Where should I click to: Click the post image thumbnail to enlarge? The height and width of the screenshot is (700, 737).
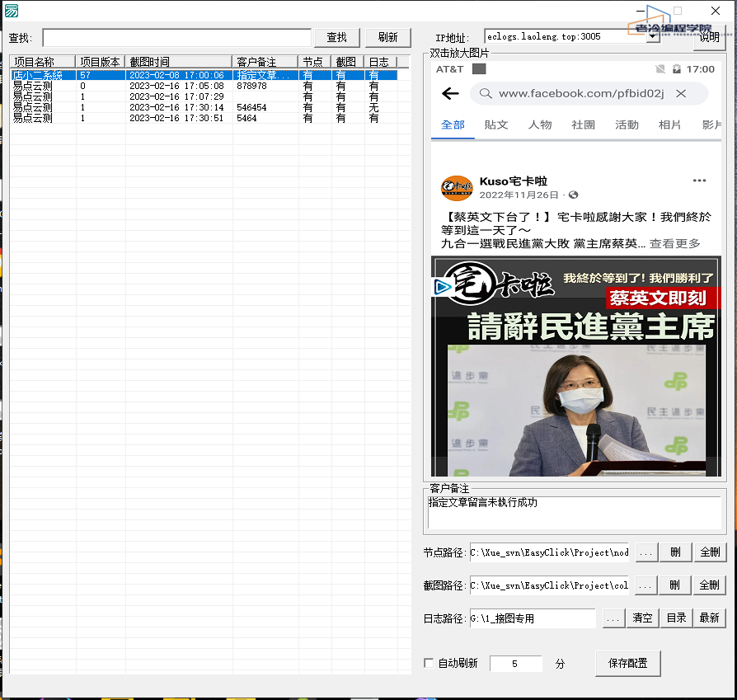[575, 366]
